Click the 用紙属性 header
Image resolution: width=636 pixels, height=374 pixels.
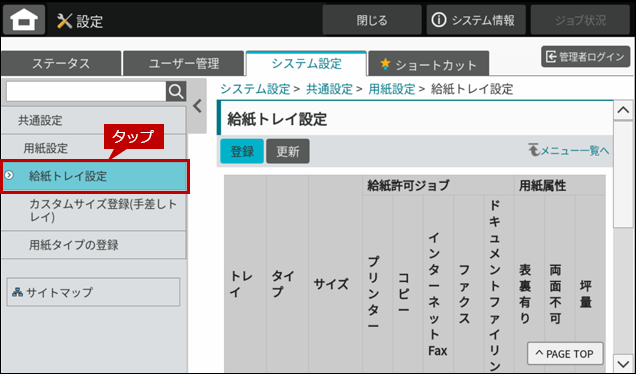tap(560, 185)
